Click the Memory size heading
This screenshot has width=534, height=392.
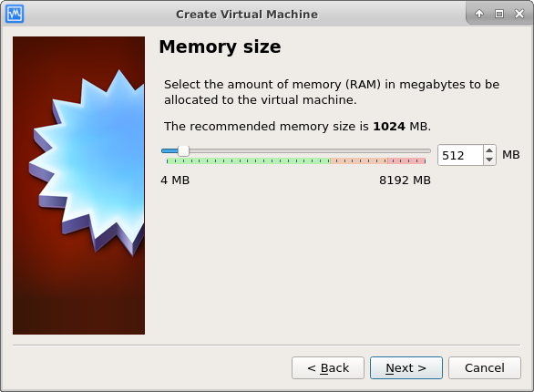(220, 47)
